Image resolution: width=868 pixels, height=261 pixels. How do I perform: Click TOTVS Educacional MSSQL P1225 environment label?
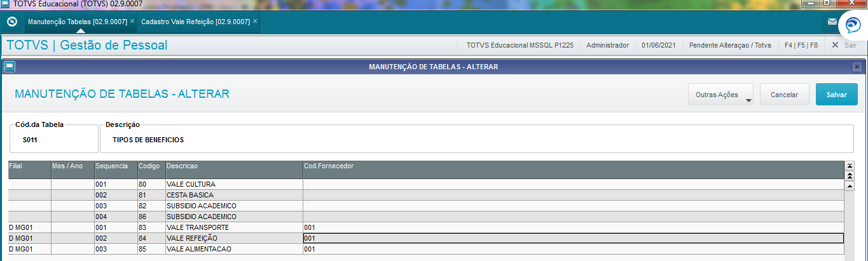click(520, 45)
